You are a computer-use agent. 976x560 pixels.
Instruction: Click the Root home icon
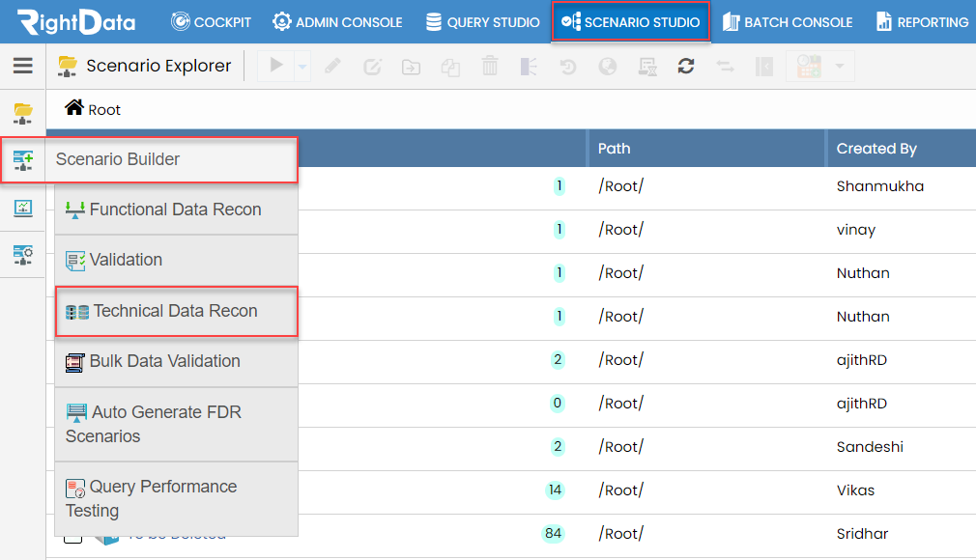coord(74,108)
